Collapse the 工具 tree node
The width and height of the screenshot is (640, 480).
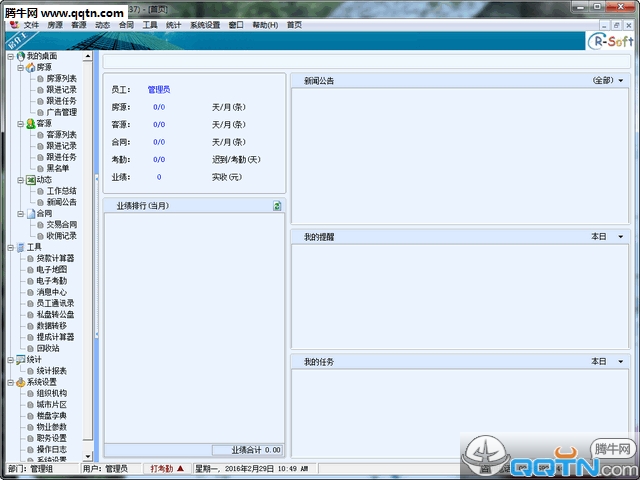(x=10, y=247)
